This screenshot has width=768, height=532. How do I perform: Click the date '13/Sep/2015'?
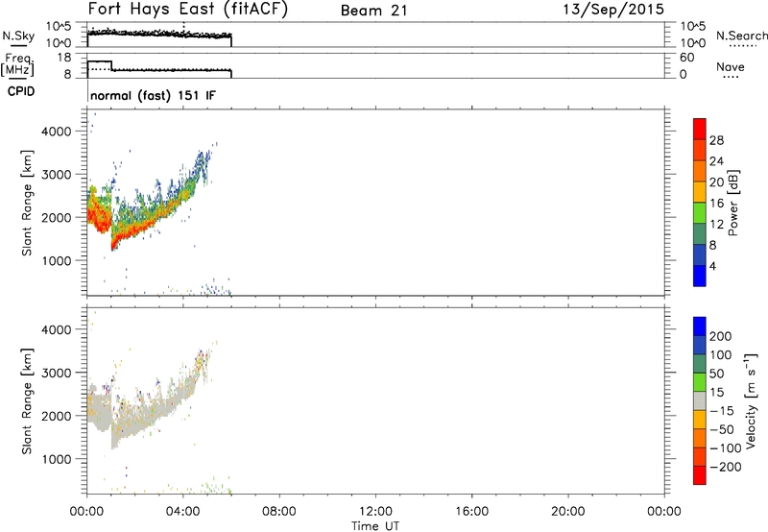click(613, 10)
